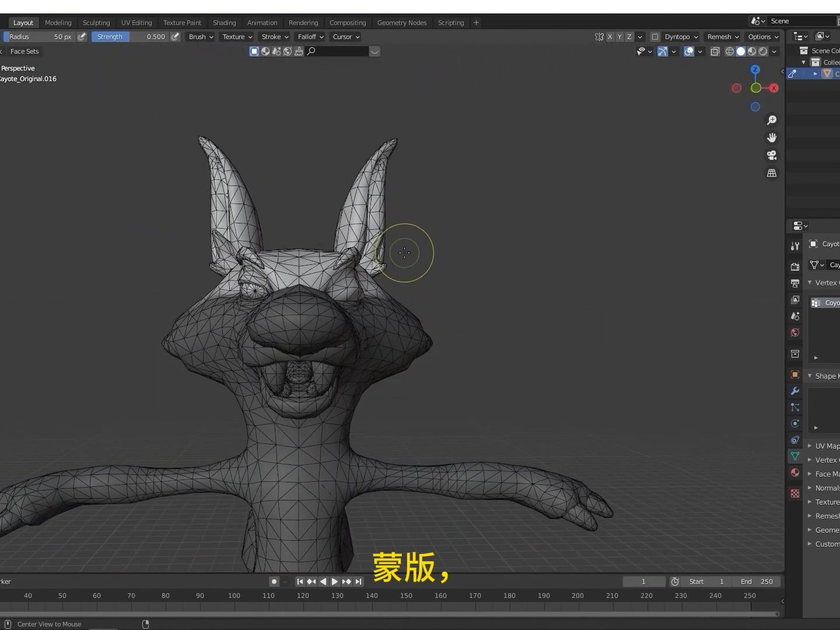Add a new workspace with plus button
Image resolution: width=840 pixels, height=630 pixels.
point(476,23)
